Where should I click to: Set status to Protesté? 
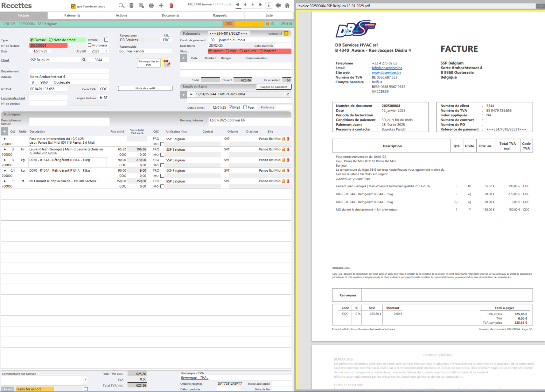point(261,51)
